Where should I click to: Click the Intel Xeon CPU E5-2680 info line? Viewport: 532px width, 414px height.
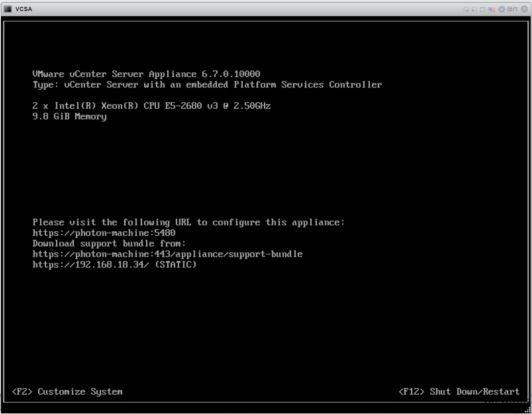(x=151, y=106)
